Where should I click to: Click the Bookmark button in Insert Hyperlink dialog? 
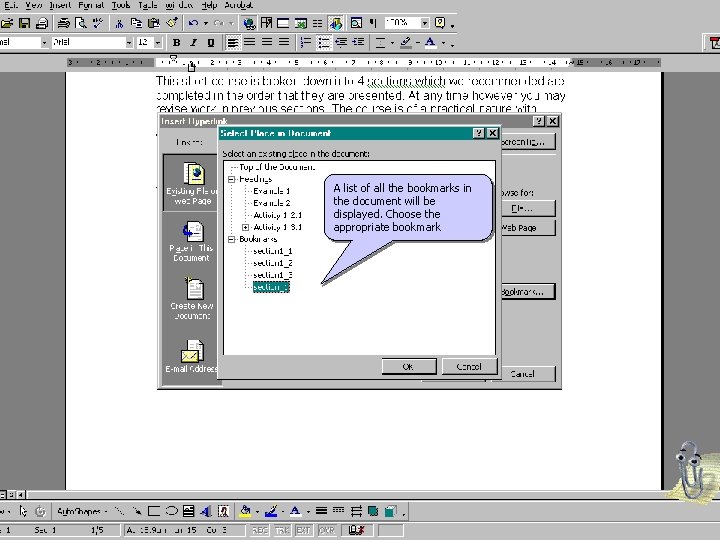tap(528, 292)
